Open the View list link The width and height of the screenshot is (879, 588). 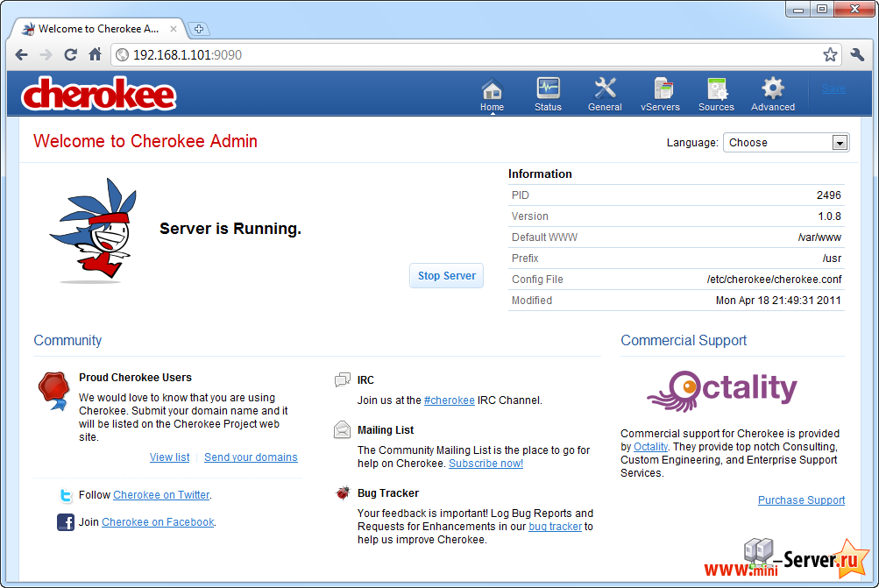(169, 457)
